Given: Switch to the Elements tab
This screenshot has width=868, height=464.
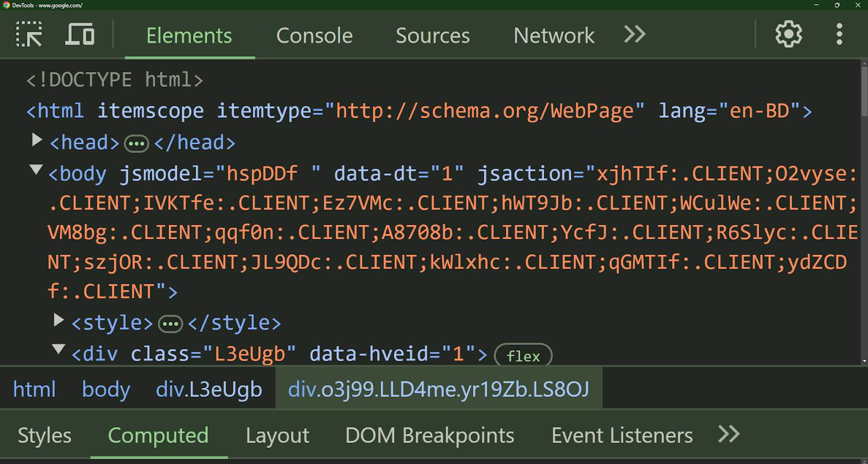Looking at the screenshot, I should point(189,36).
